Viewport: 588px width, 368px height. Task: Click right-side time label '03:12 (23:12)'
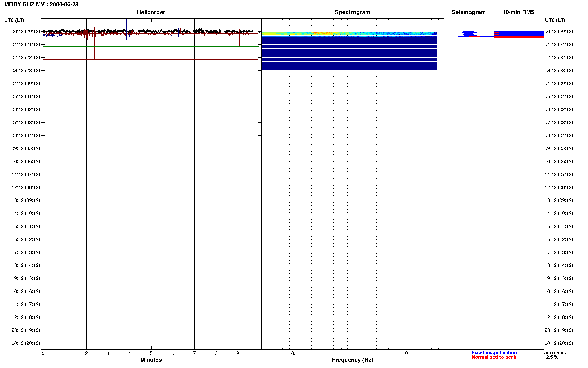coord(559,71)
